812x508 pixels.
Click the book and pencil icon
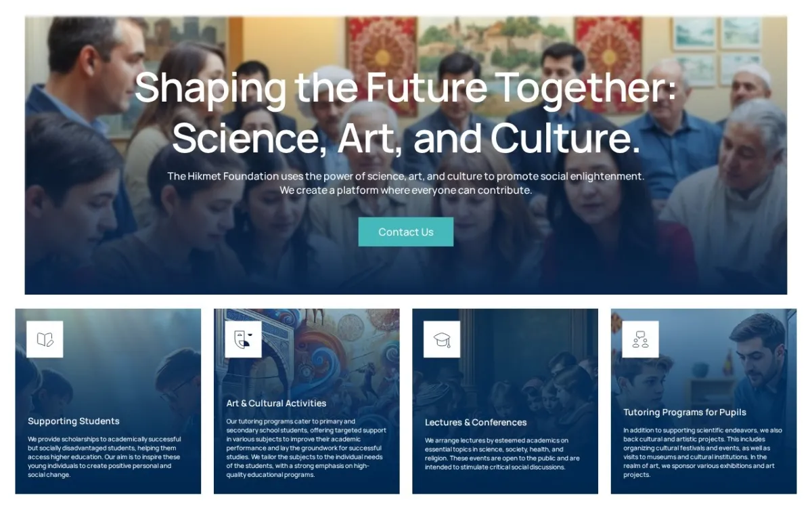click(x=45, y=339)
